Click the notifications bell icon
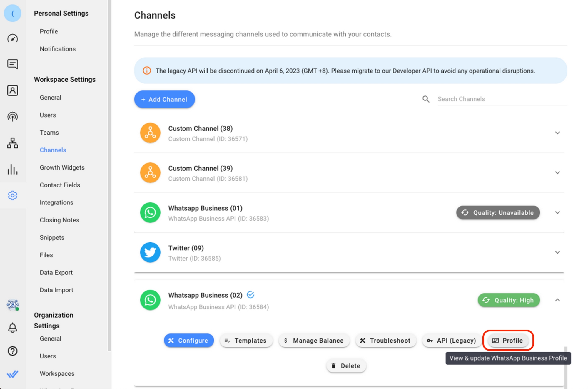This screenshot has width=588, height=389. (x=12, y=327)
